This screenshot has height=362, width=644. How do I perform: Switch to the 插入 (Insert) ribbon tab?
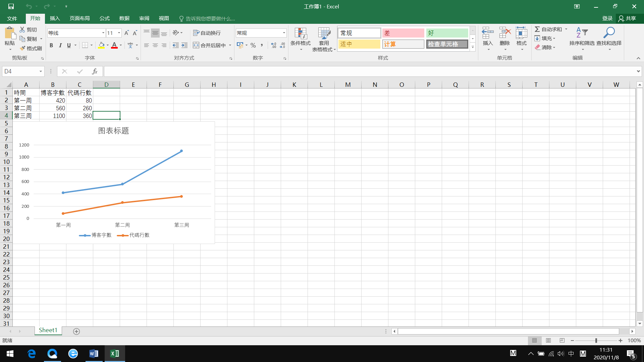[55, 18]
